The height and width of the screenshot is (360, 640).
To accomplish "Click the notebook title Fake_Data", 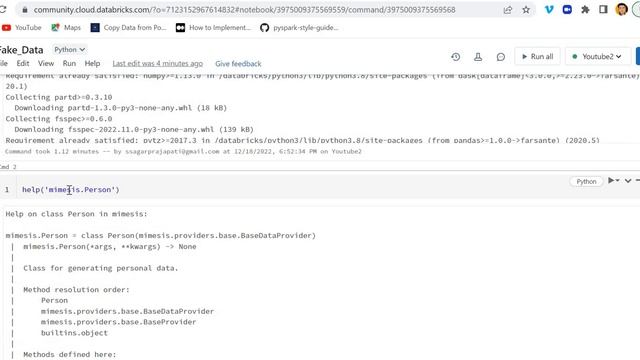I will 21,50.
